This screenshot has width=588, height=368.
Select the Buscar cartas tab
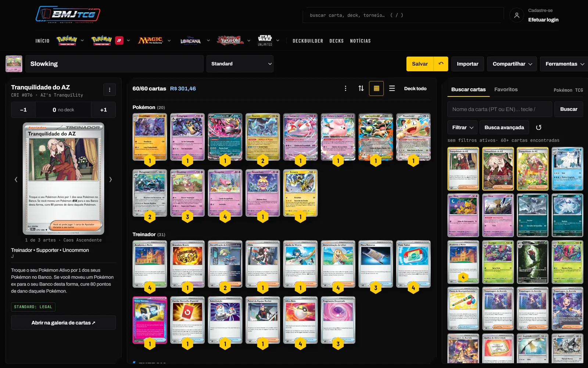point(469,89)
